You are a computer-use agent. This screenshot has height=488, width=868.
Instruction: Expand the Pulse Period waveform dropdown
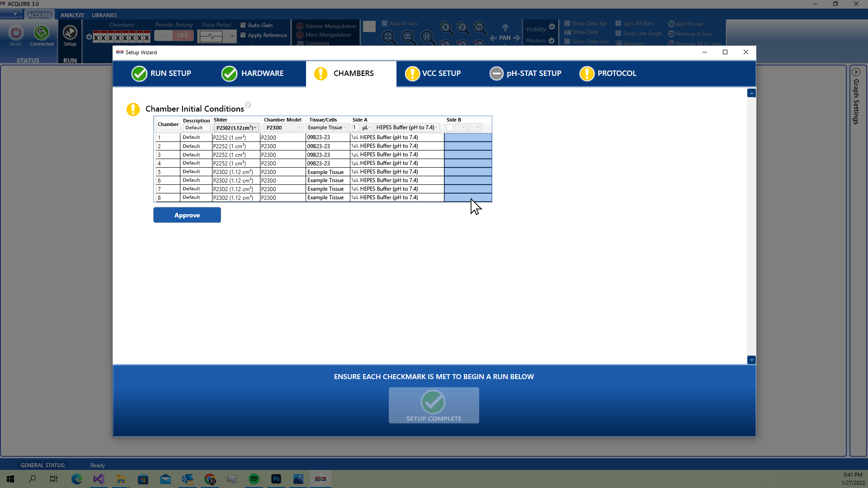(232, 36)
